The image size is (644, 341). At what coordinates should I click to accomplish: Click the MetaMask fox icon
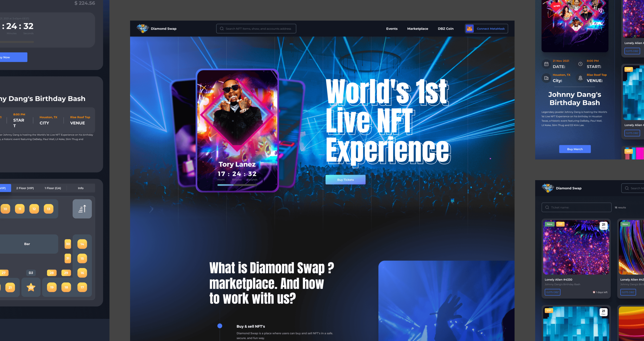click(x=469, y=29)
